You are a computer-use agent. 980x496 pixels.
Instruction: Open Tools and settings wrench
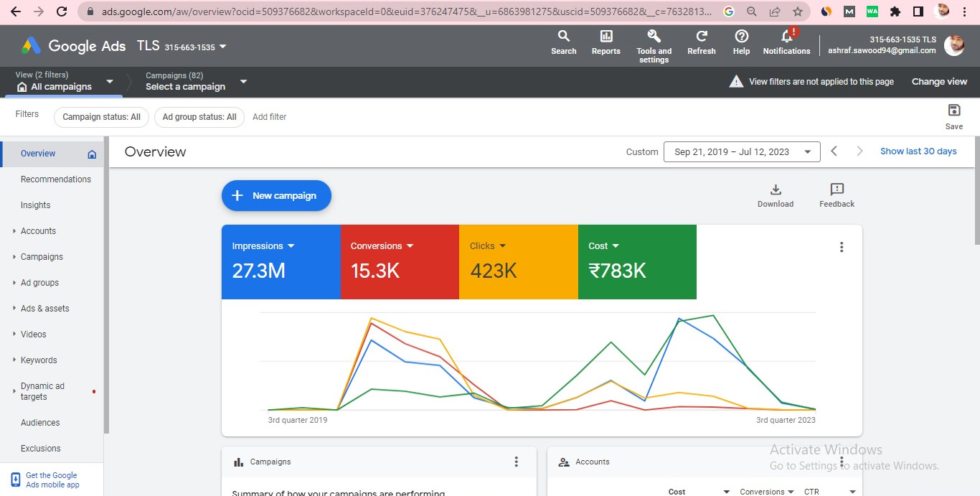click(654, 44)
